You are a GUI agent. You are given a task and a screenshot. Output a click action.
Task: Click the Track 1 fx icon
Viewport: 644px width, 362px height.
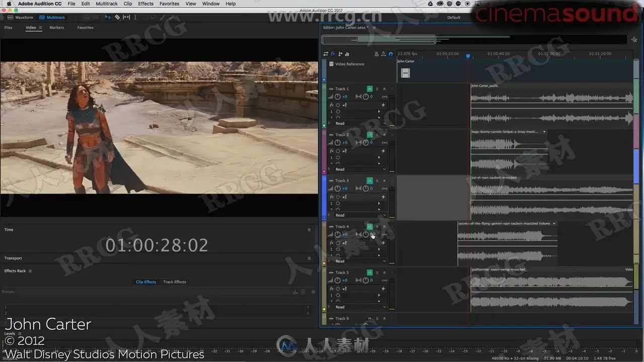332,105
